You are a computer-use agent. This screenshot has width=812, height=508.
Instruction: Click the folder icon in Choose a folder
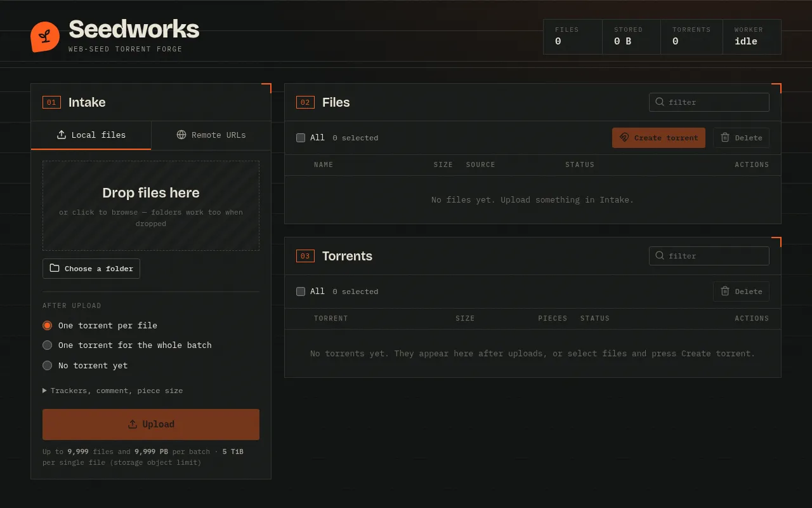pos(55,268)
